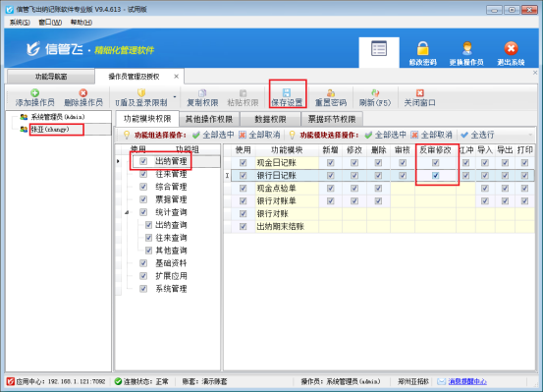Click the 退出系统 red exit icon

(x=511, y=48)
